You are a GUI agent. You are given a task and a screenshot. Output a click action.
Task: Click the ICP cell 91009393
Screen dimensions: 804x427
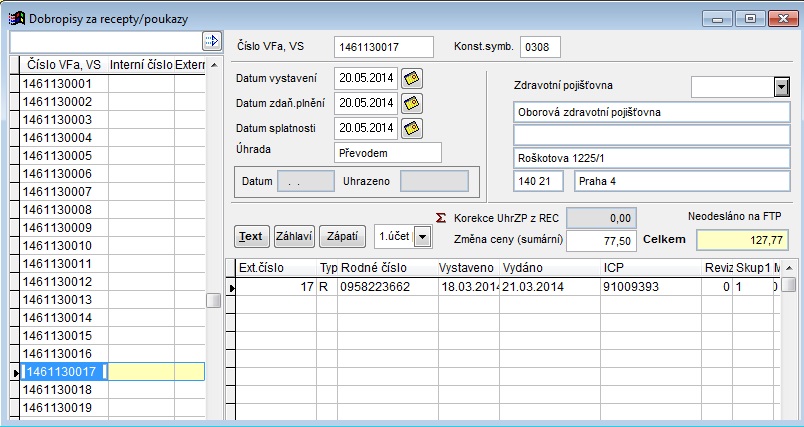point(651,287)
